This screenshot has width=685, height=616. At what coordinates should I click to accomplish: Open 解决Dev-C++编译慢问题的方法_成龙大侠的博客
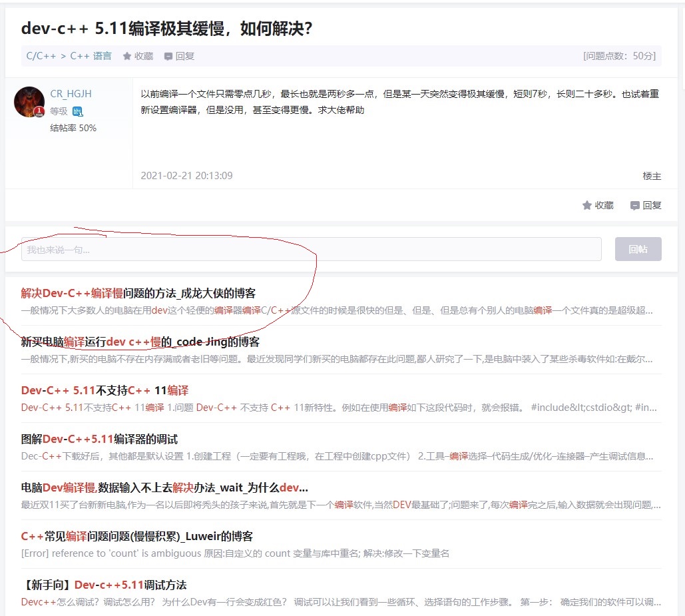click(x=138, y=293)
